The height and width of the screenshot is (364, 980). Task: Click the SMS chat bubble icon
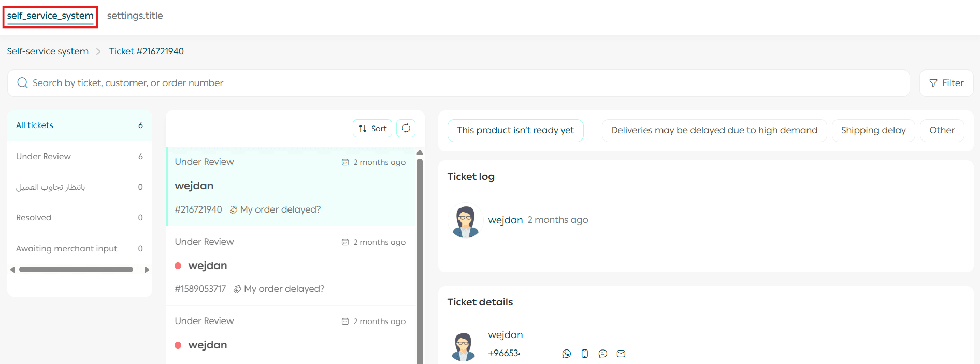(x=602, y=354)
